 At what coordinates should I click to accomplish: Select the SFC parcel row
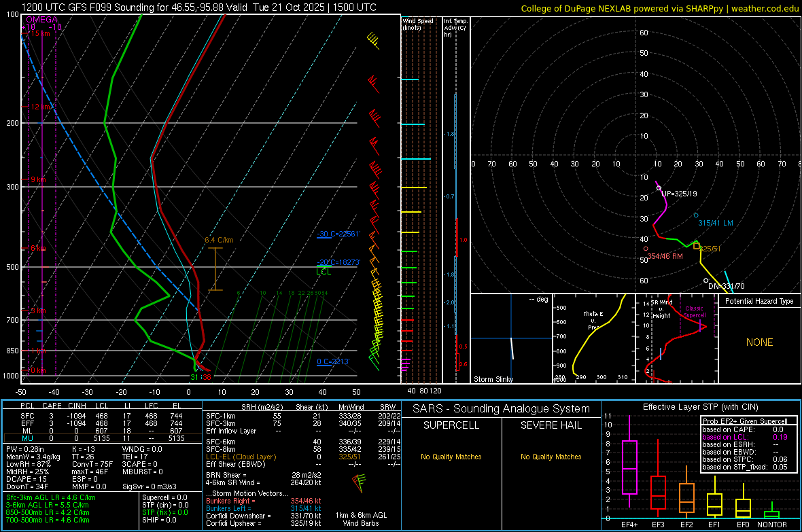103,416
